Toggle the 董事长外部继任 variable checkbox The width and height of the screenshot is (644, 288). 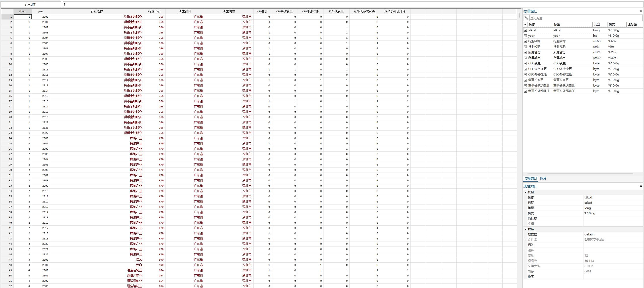[x=526, y=91]
